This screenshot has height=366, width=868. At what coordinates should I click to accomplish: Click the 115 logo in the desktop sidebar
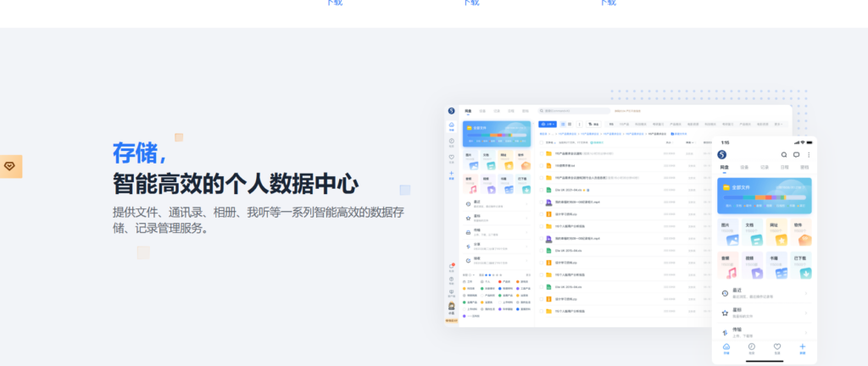click(x=452, y=111)
